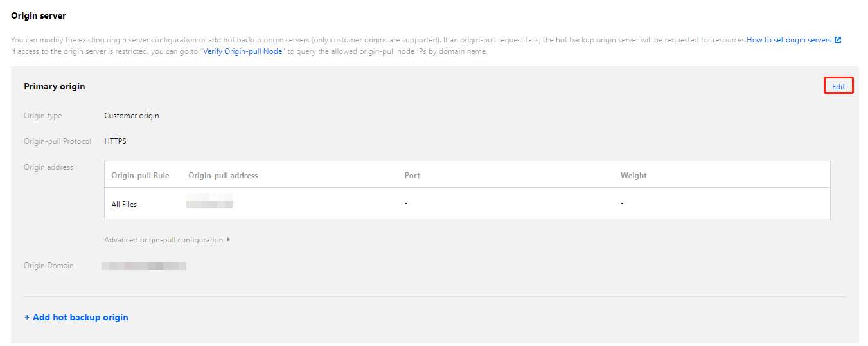
Task: Click the Customer origin type value
Action: click(132, 116)
